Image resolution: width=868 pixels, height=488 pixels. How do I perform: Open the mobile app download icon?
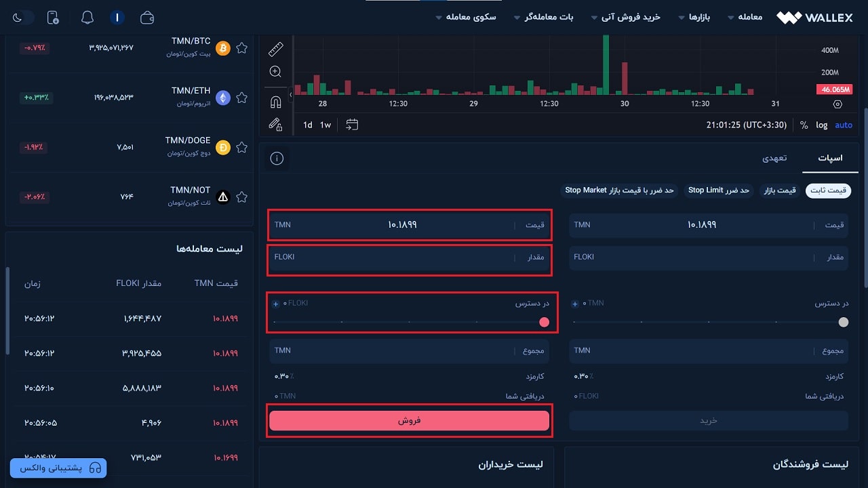pyautogui.click(x=53, y=18)
